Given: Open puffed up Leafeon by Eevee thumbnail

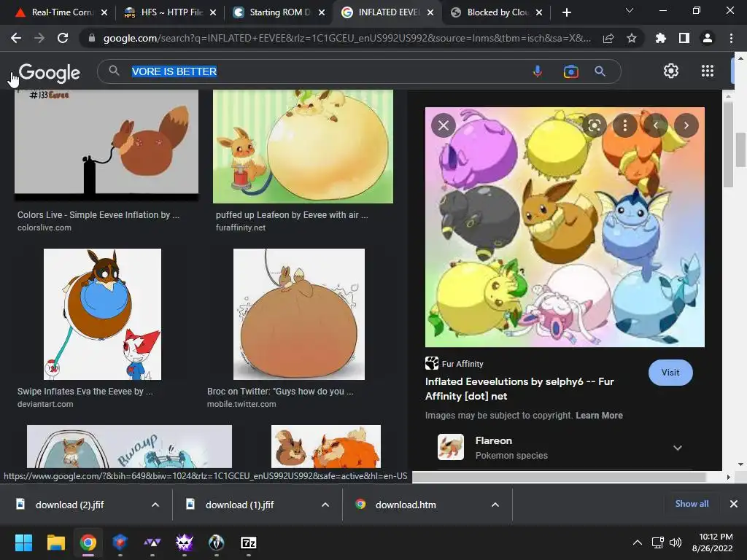Looking at the screenshot, I should 303,146.
